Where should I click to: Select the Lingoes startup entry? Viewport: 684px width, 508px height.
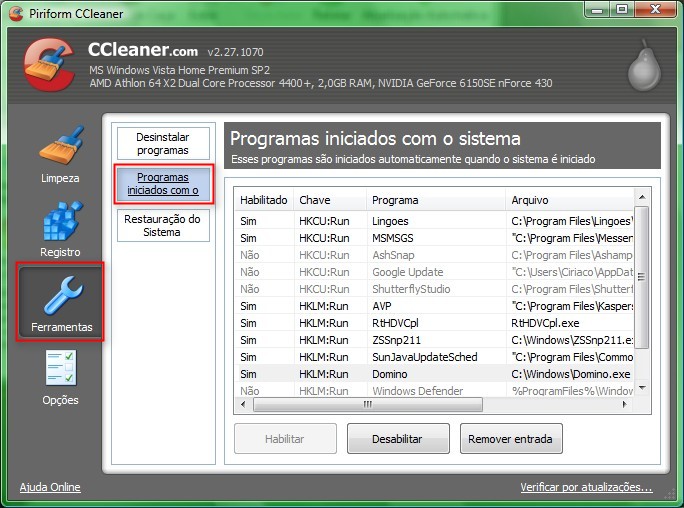pos(434,221)
